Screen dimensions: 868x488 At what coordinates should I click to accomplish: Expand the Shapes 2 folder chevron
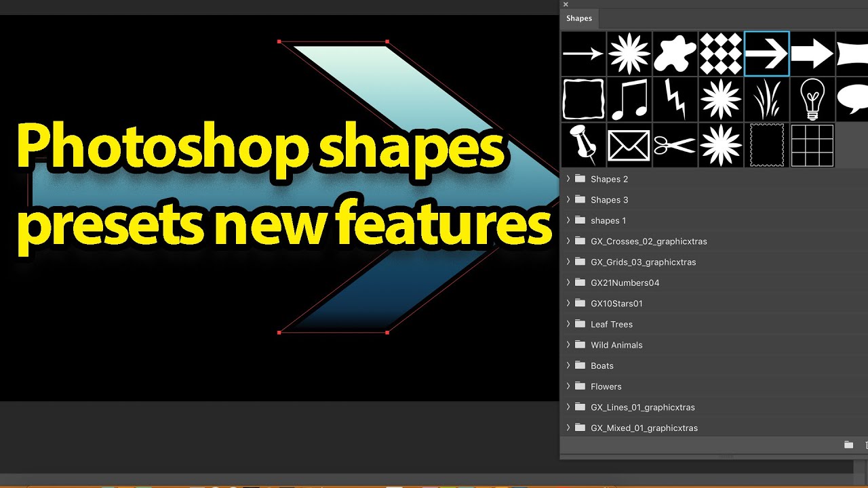click(x=568, y=179)
